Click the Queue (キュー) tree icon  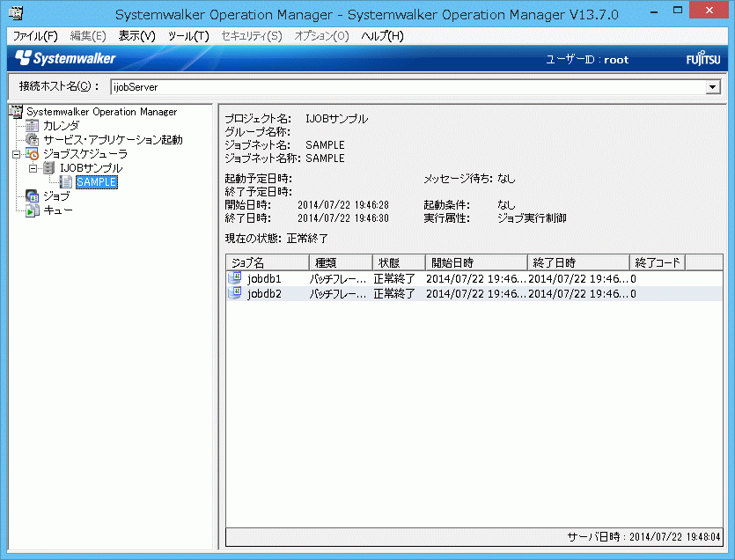pyautogui.click(x=33, y=210)
